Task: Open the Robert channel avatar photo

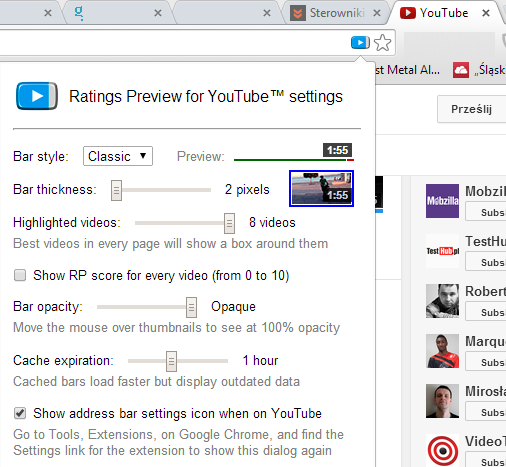Action: pyautogui.click(x=442, y=301)
